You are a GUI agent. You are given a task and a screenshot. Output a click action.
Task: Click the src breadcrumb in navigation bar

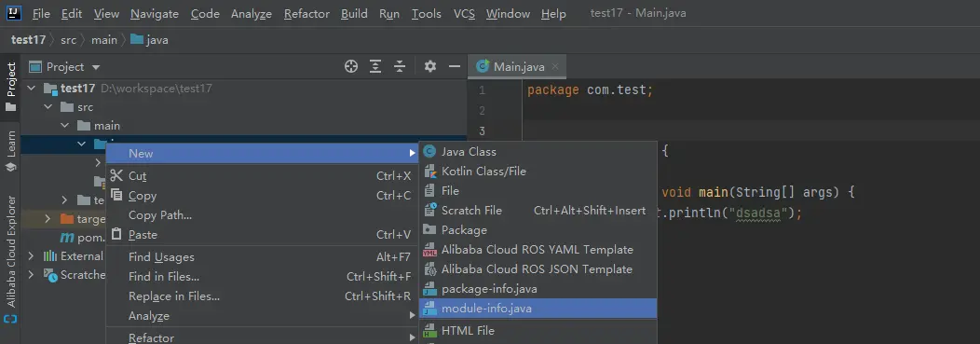[68, 40]
